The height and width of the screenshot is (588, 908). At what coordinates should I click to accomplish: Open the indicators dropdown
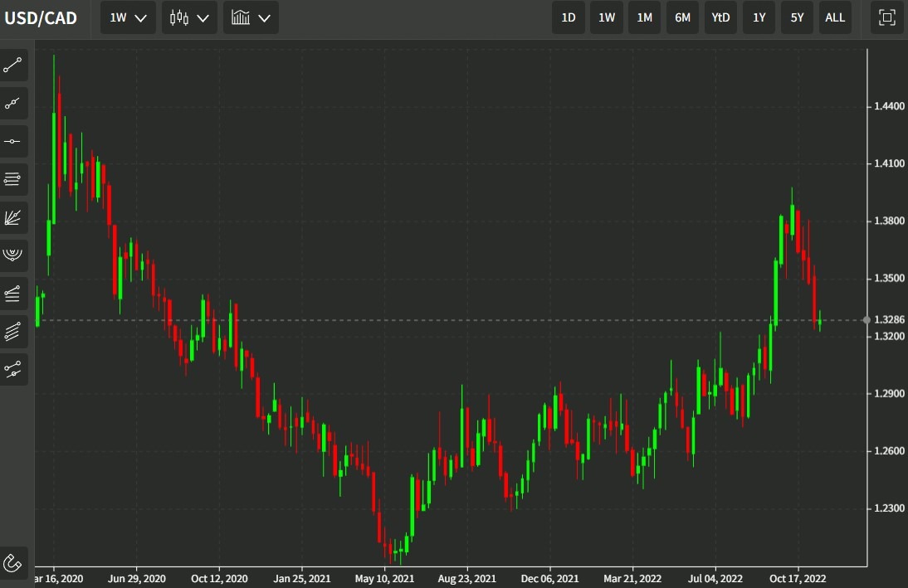[251, 17]
